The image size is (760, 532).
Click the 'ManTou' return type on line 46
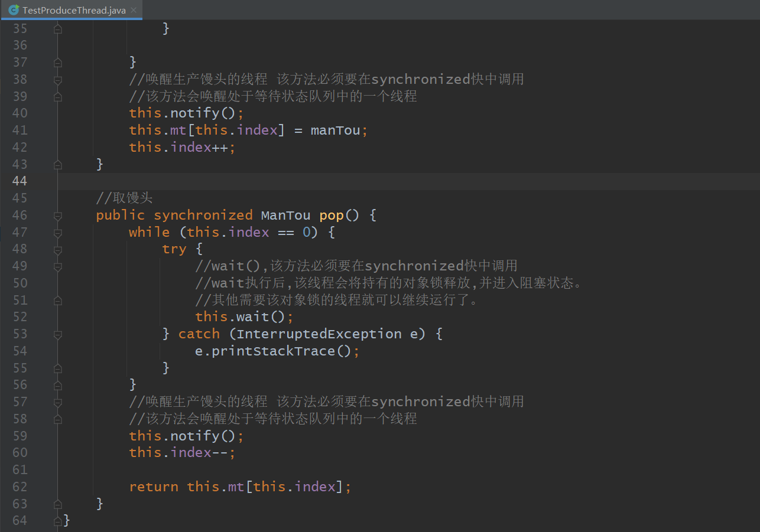pyautogui.click(x=285, y=216)
